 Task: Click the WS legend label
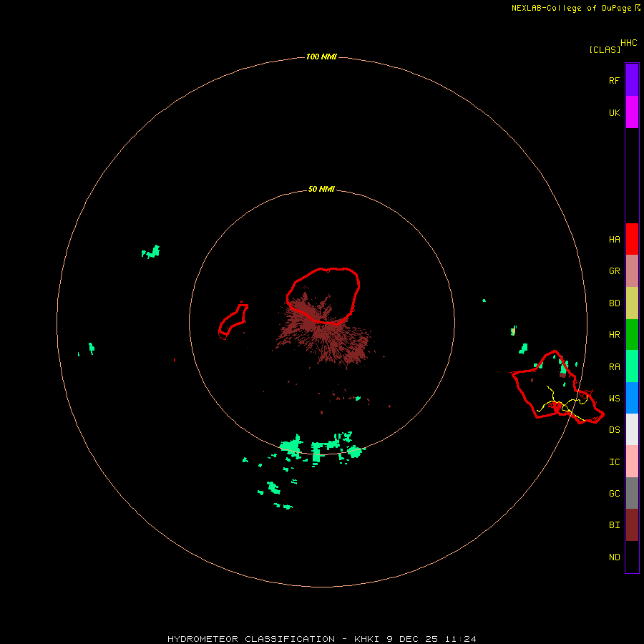pyautogui.click(x=614, y=399)
